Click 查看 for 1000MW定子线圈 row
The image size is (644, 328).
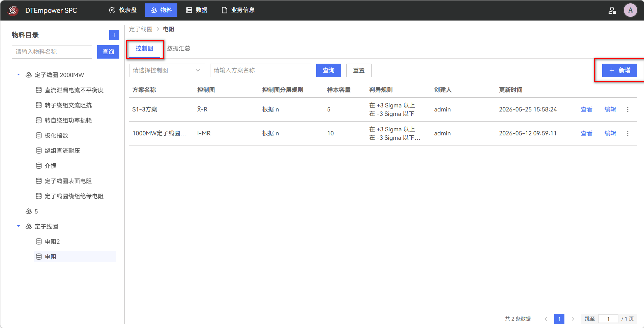[587, 133]
